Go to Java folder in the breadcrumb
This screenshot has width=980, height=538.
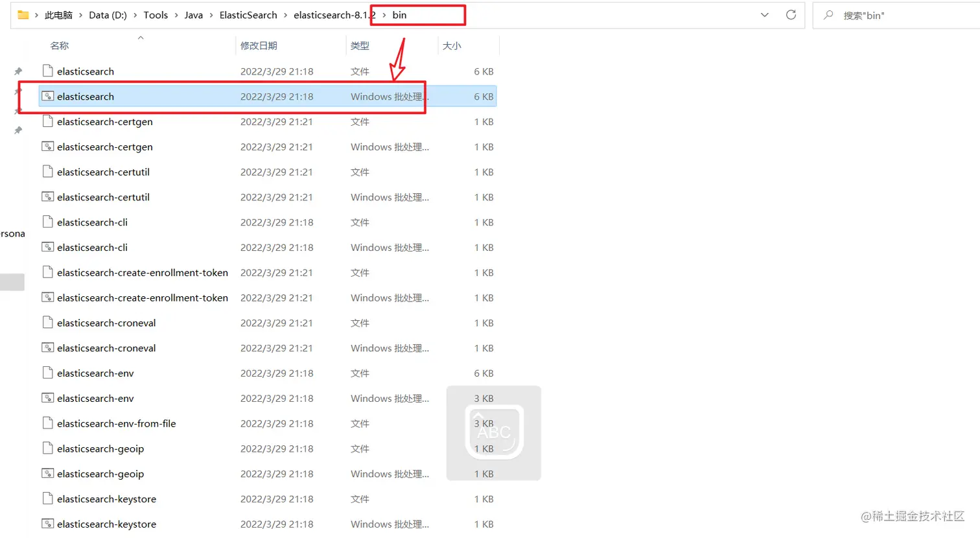194,15
